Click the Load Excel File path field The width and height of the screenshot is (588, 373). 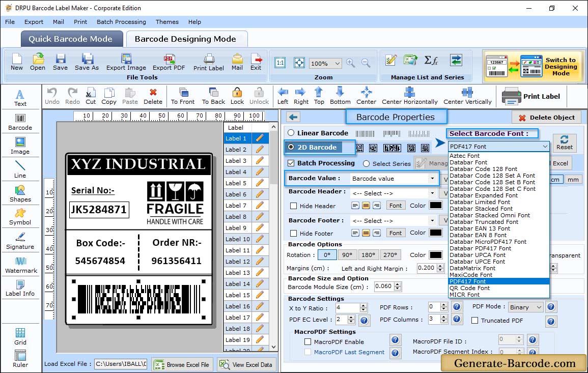point(120,364)
